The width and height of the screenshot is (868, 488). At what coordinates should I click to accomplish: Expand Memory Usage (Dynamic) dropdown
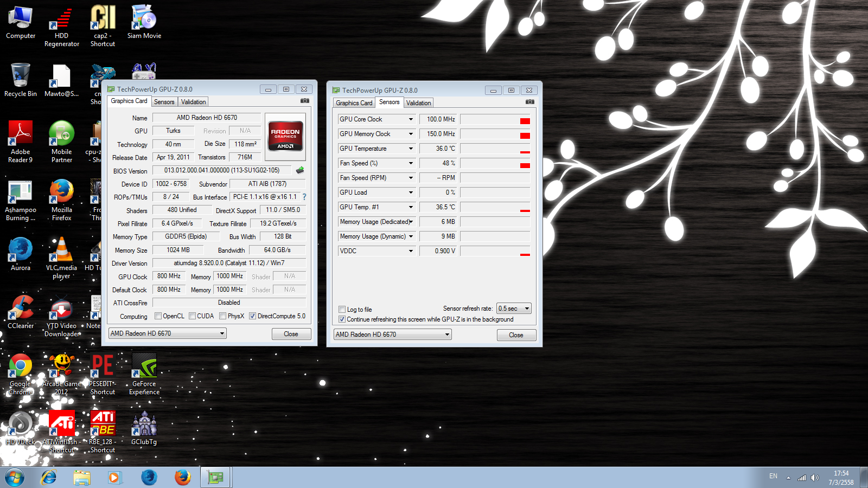click(411, 236)
